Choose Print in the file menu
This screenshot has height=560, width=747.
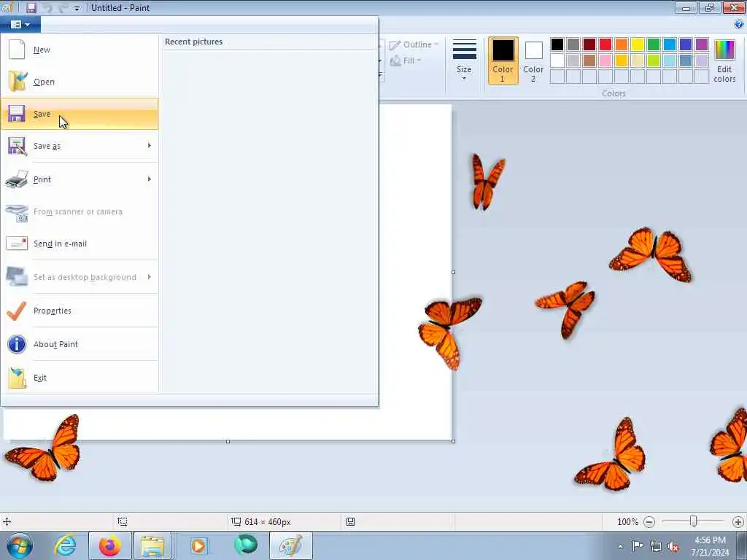pyautogui.click(x=80, y=179)
